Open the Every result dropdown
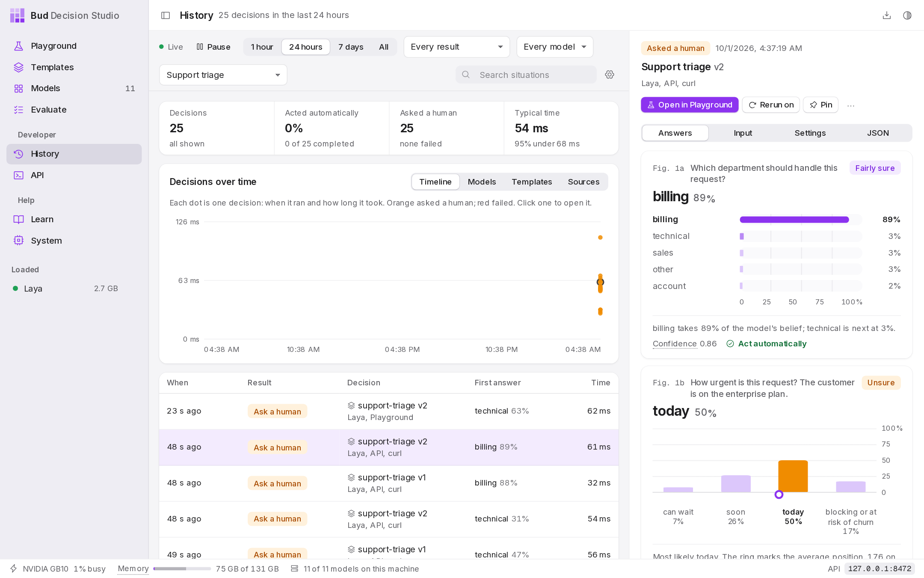This screenshot has width=924, height=578. coord(456,47)
